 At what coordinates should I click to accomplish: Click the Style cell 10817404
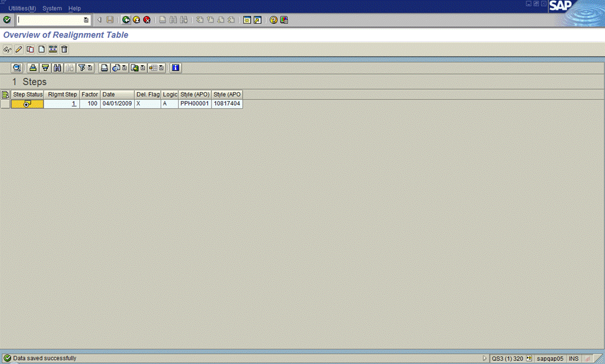pyautogui.click(x=227, y=104)
